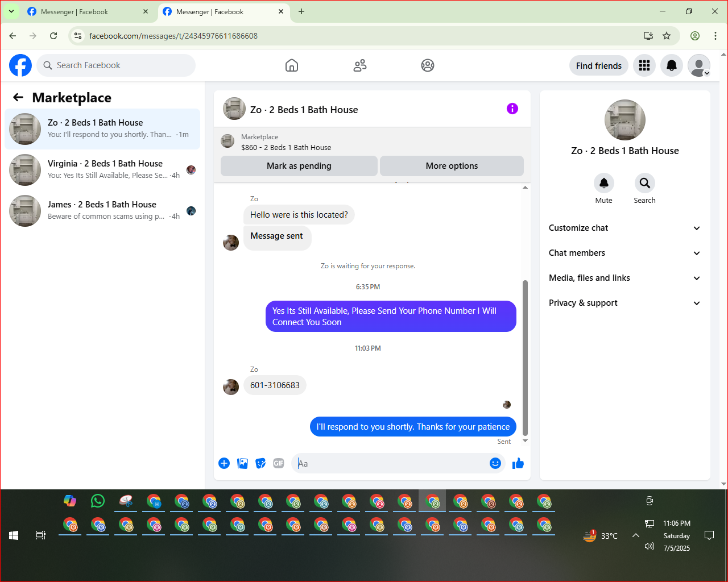
Task: Open the Notifications bell in the header
Action: click(x=672, y=65)
